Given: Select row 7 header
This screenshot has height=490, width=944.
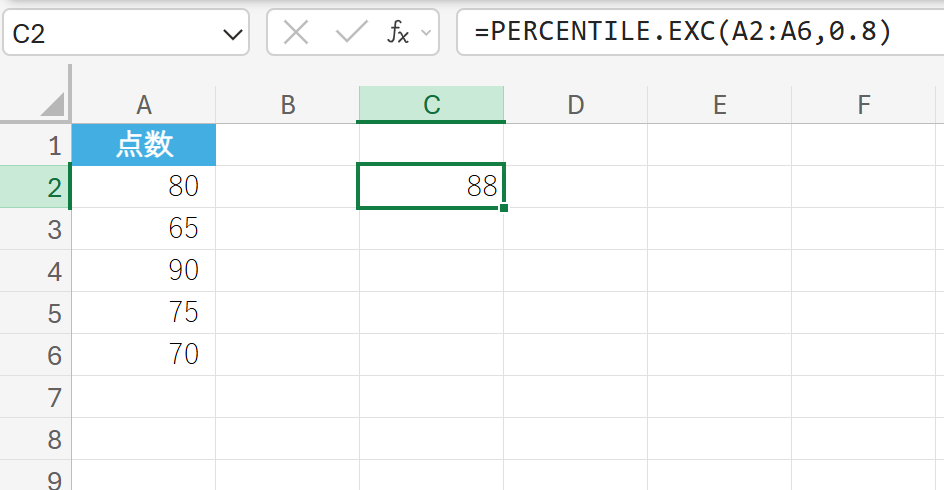Looking at the screenshot, I should pos(54,398).
